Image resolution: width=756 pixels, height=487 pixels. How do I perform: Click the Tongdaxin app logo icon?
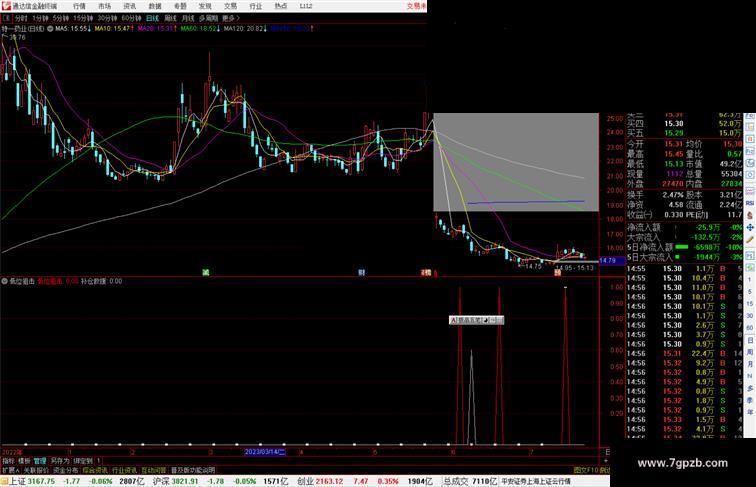tap(6, 6)
